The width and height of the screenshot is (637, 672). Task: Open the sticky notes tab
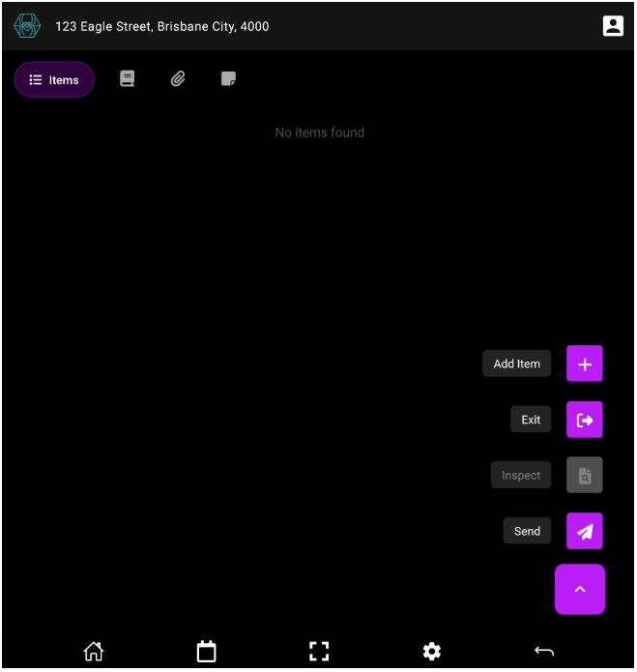click(228, 79)
